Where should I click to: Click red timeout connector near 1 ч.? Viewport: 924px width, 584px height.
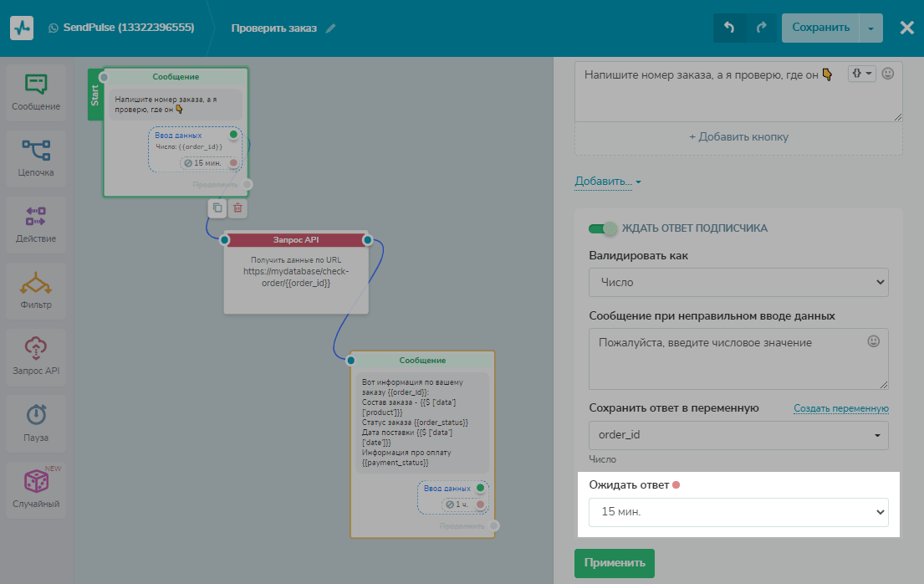tap(480, 505)
